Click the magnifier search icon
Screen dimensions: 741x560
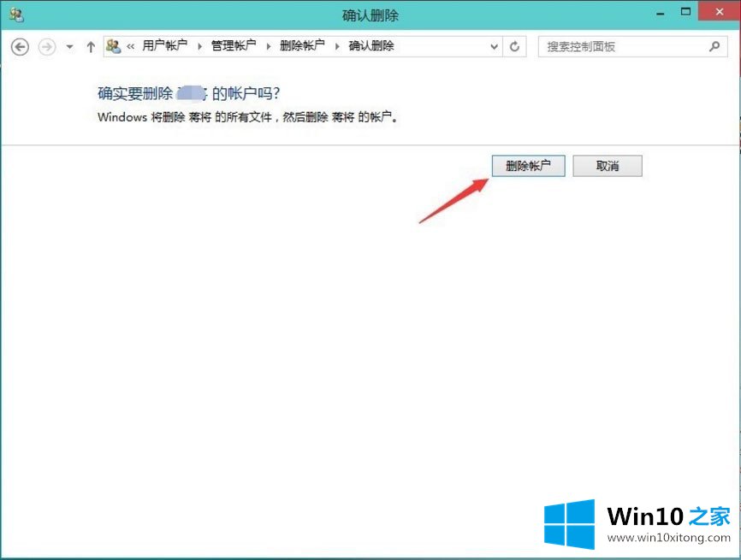pyautogui.click(x=714, y=46)
